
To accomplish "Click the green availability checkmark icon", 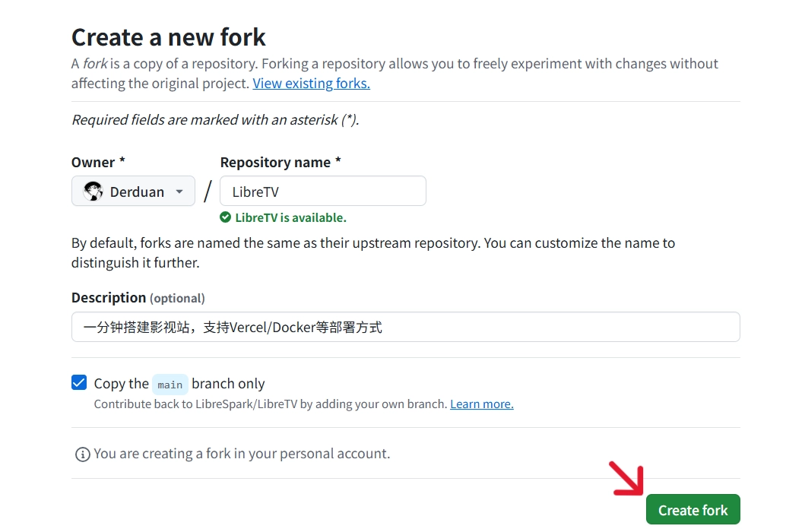I will [225, 217].
